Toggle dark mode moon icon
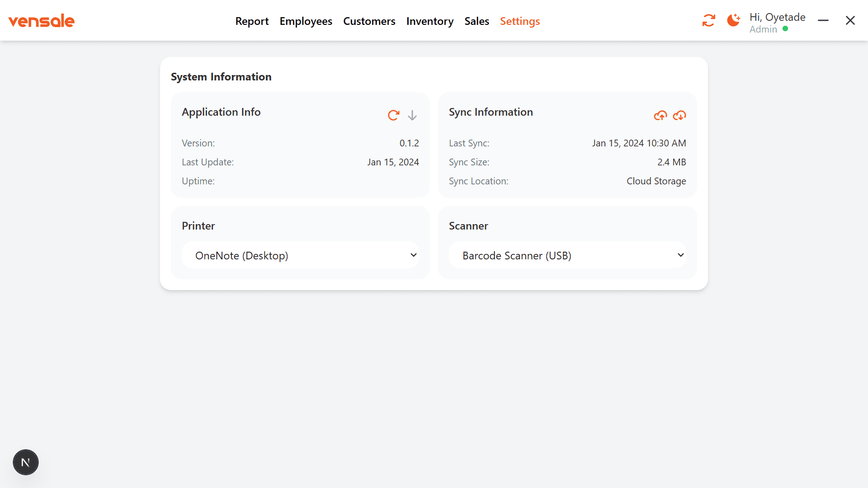The image size is (868, 488). (733, 20)
